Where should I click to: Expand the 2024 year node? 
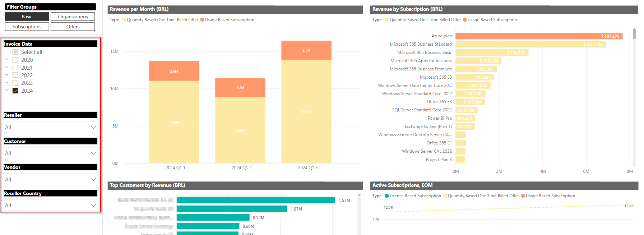click(x=6, y=90)
